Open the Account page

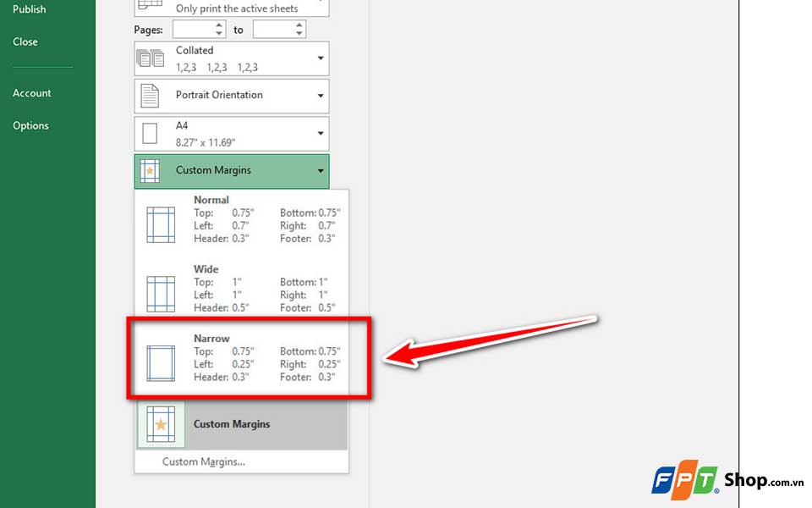pos(31,93)
